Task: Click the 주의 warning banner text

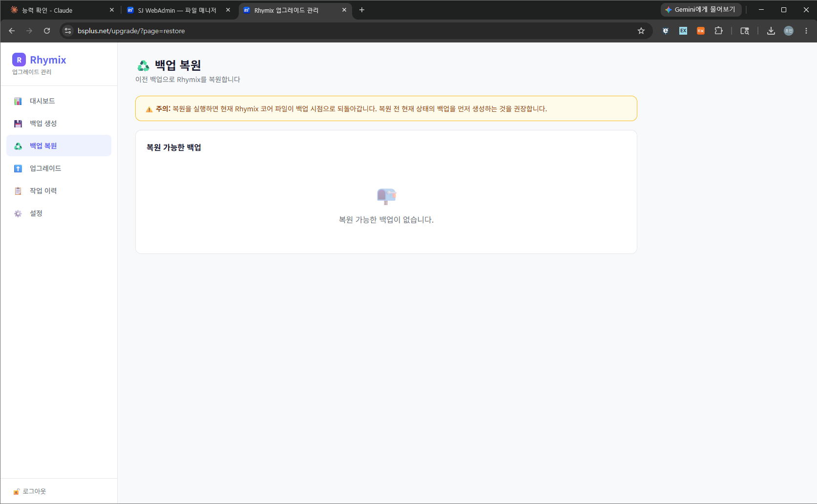Action: point(351,109)
